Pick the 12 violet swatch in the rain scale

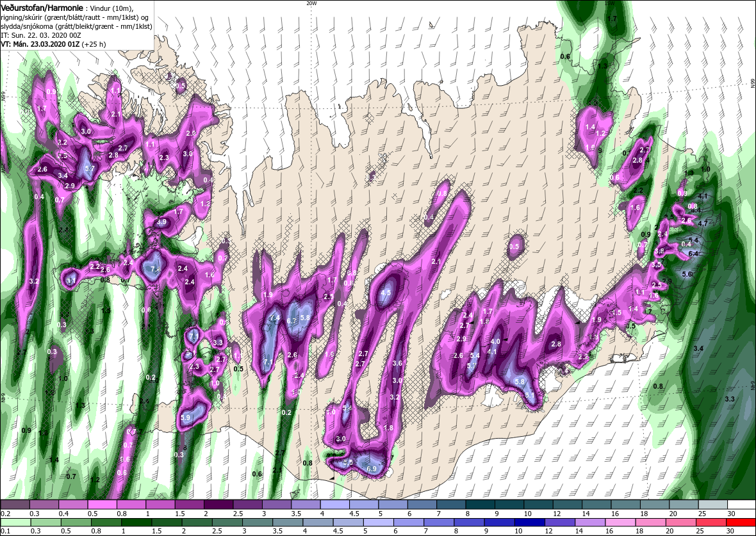tap(559, 523)
